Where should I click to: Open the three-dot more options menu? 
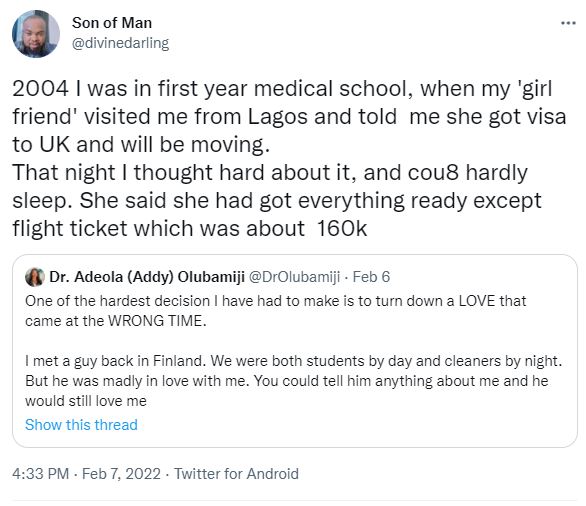(x=568, y=24)
